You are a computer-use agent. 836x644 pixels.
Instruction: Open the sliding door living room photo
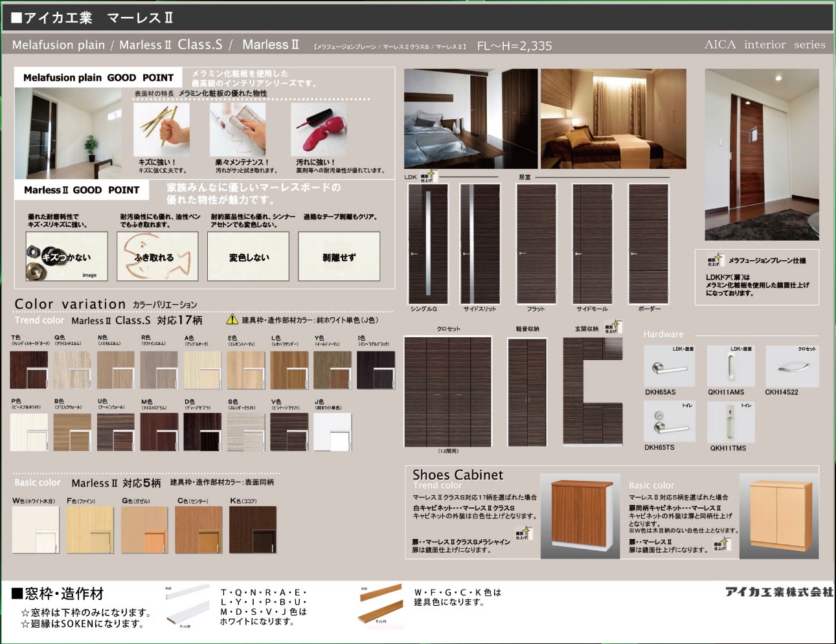[x=762, y=155]
